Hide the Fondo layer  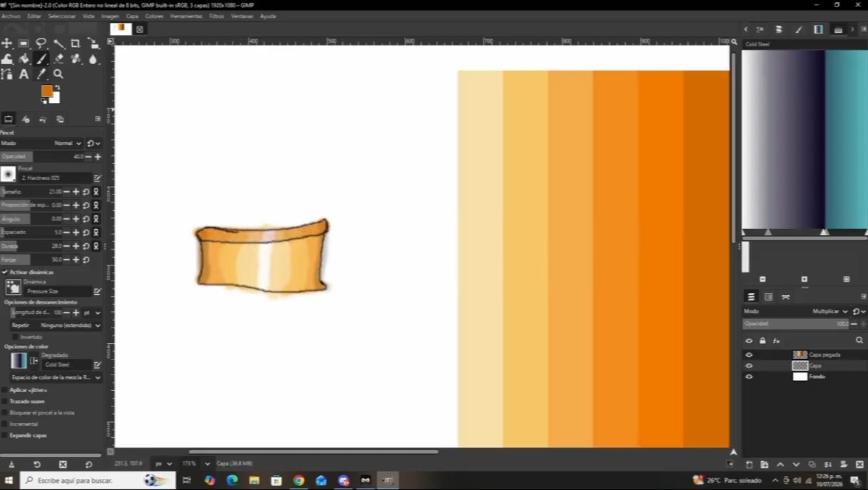coord(749,376)
